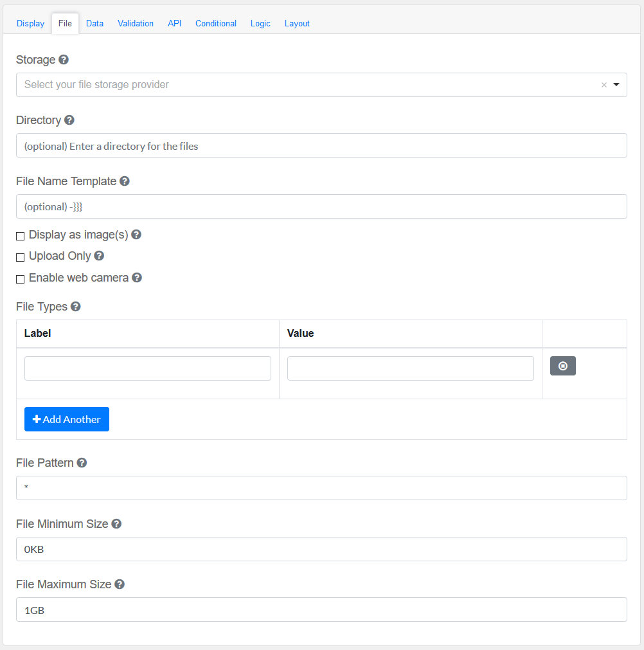The width and height of the screenshot is (644, 650).
Task: Check the Upload Only option
Action: point(21,257)
